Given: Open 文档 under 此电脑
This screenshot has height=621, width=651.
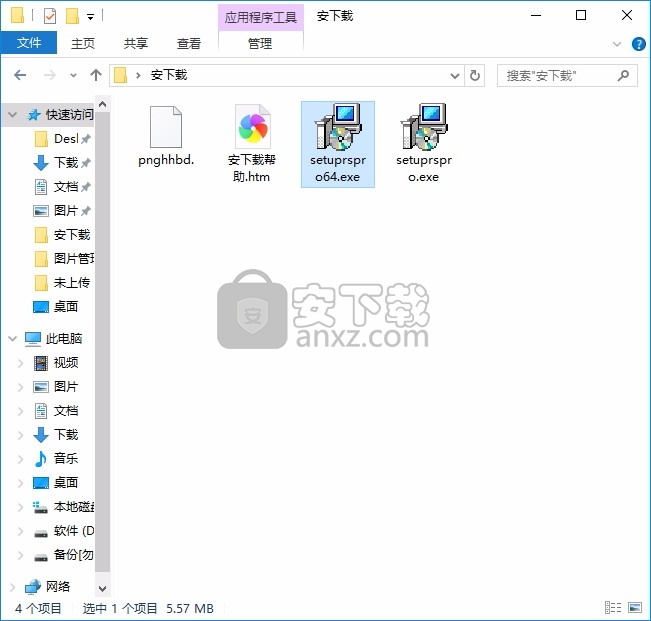Looking at the screenshot, I should [x=66, y=411].
